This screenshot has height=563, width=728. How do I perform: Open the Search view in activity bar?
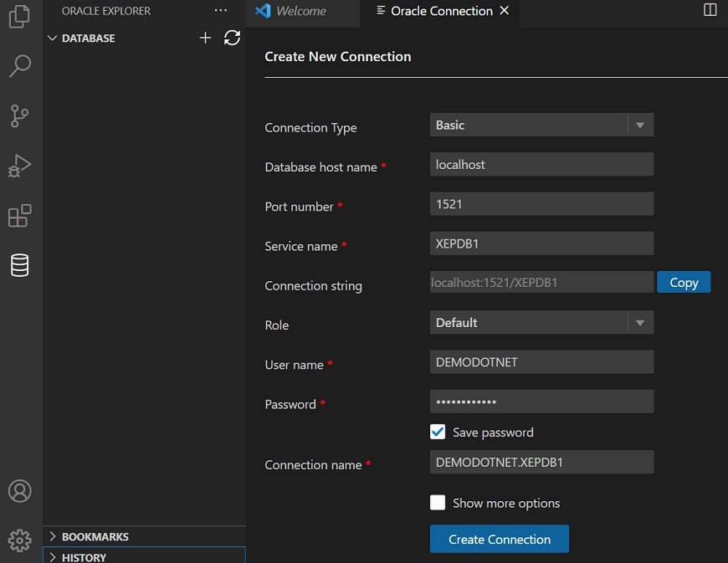click(x=19, y=66)
